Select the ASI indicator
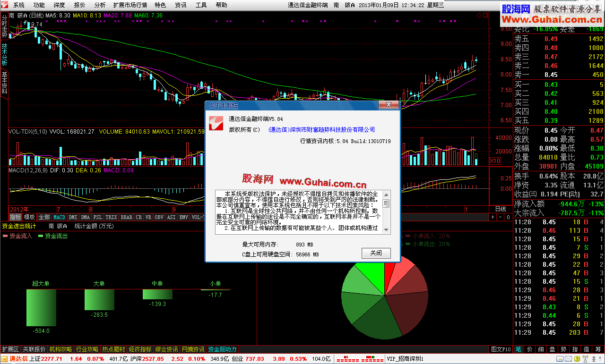The height and width of the screenshot is (364, 605). (171, 217)
